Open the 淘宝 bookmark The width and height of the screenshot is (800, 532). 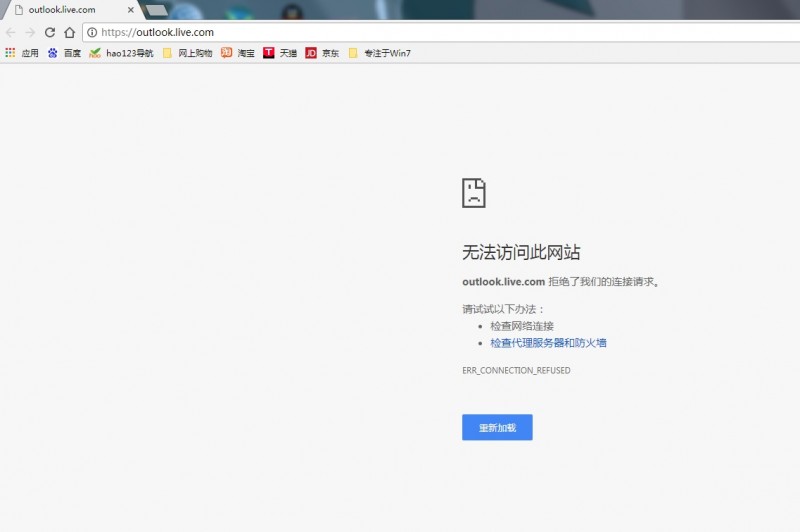tap(238, 53)
